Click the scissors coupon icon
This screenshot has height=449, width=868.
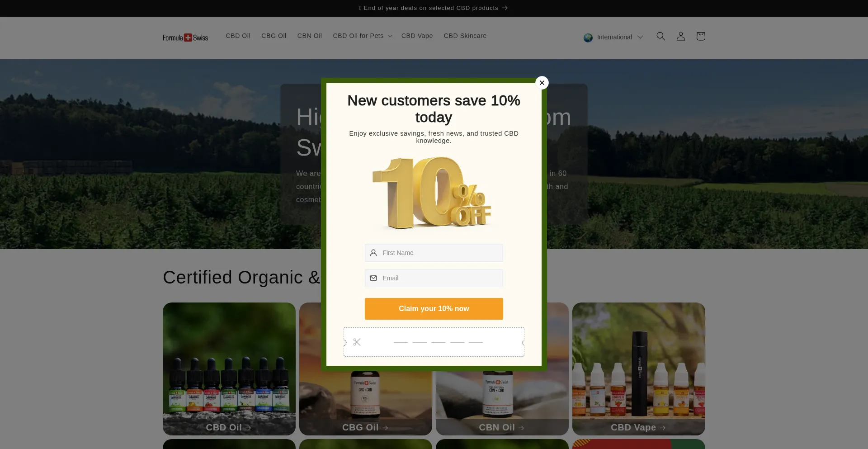[x=357, y=342]
